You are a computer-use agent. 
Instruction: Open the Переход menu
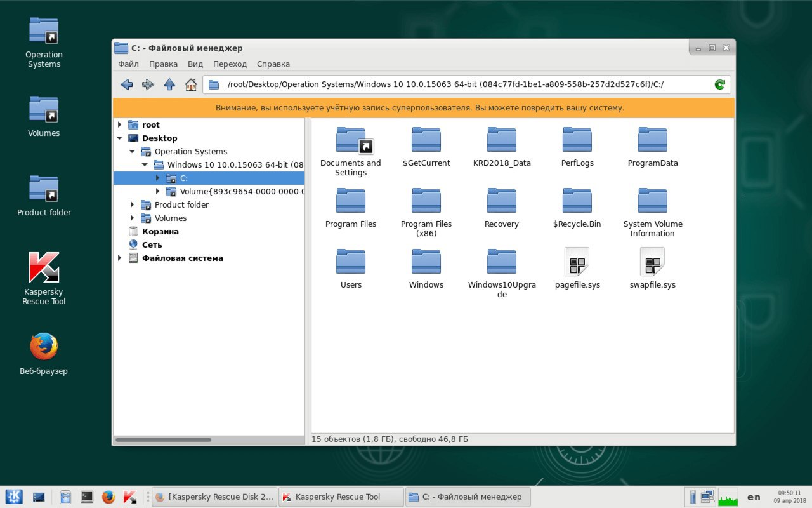pyautogui.click(x=230, y=64)
